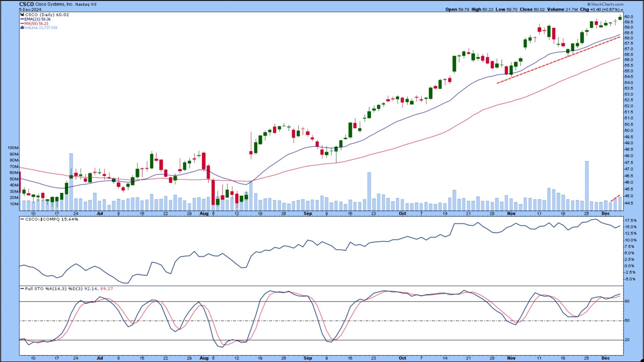Image resolution: width=644 pixels, height=362 pixels.
Task: Click the blue line swatch beside Full STO
Action: [x=22, y=289]
